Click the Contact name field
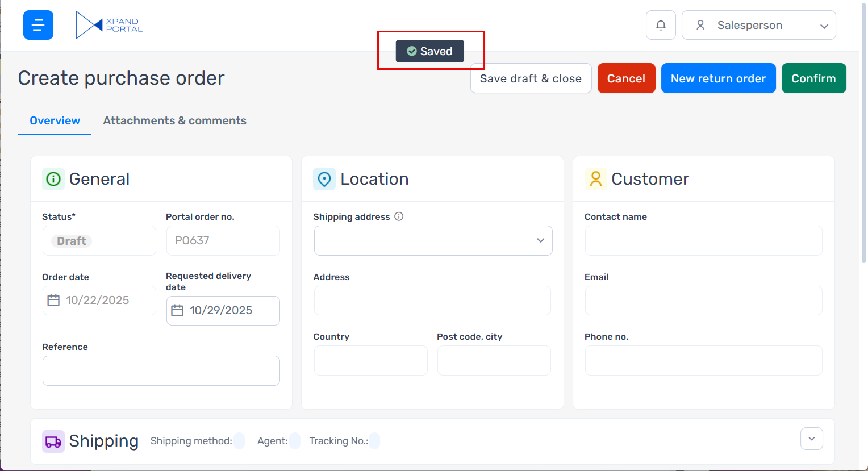Image resolution: width=868 pixels, height=471 pixels. 703,240
